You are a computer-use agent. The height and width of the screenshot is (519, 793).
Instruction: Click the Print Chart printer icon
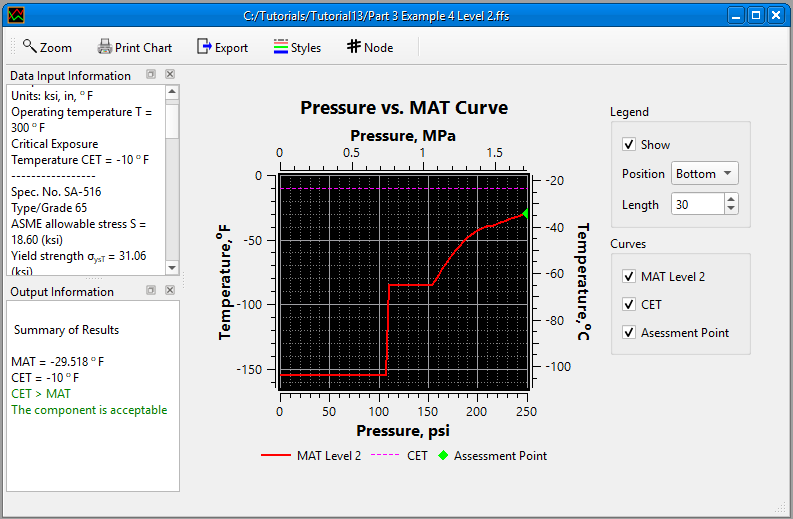[105, 47]
